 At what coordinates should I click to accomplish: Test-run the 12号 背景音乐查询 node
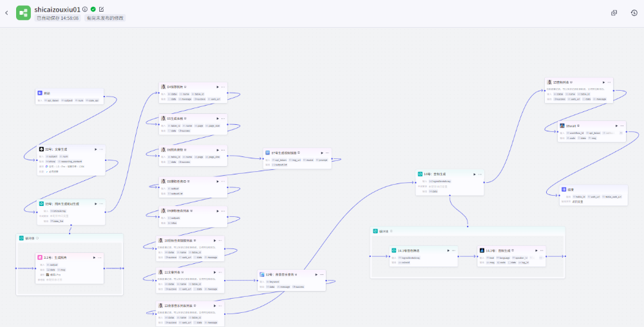[x=316, y=274]
